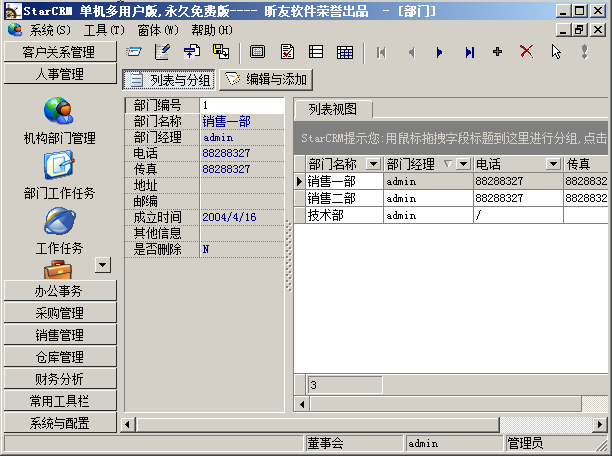Click the gray pin toolbar icon
612x456 pixels.
pyautogui.click(x=584, y=52)
